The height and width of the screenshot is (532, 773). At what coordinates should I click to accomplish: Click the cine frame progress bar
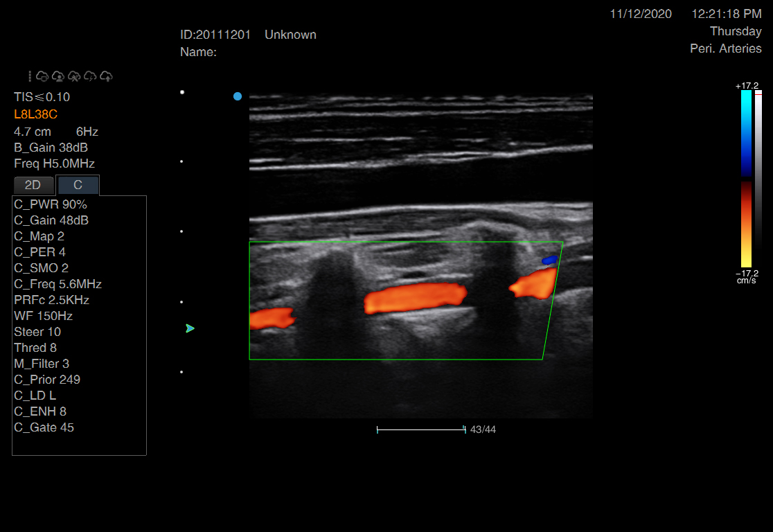pos(420,429)
